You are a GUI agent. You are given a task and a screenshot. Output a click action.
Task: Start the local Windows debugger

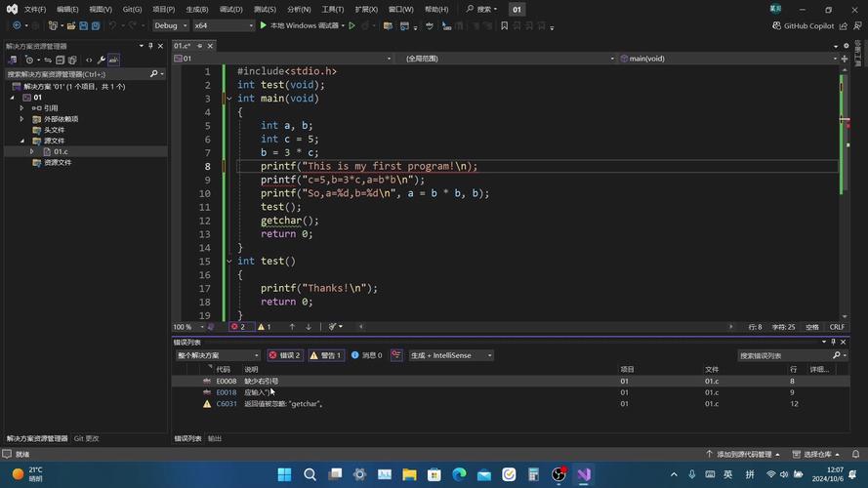(303, 25)
